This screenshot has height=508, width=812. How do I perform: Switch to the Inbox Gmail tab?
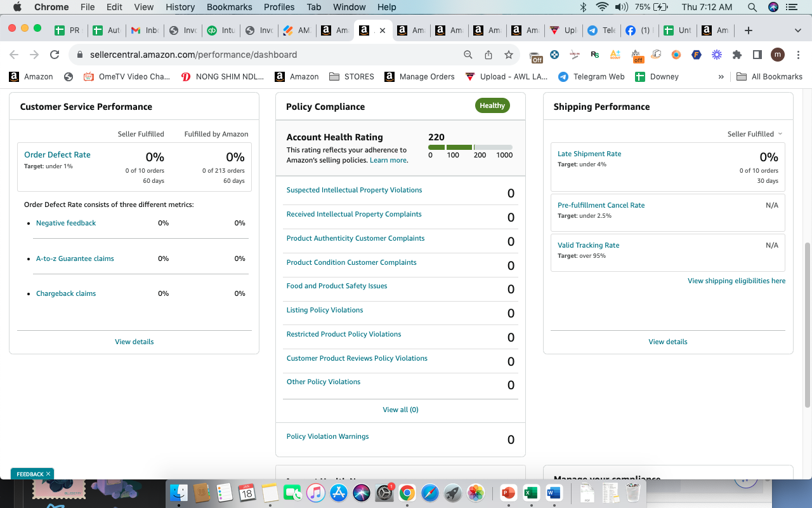(x=145, y=30)
